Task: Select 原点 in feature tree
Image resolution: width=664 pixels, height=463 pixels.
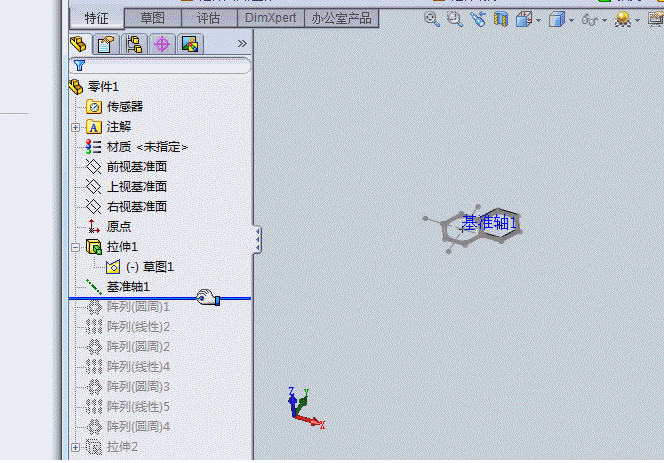Action: 119,227
